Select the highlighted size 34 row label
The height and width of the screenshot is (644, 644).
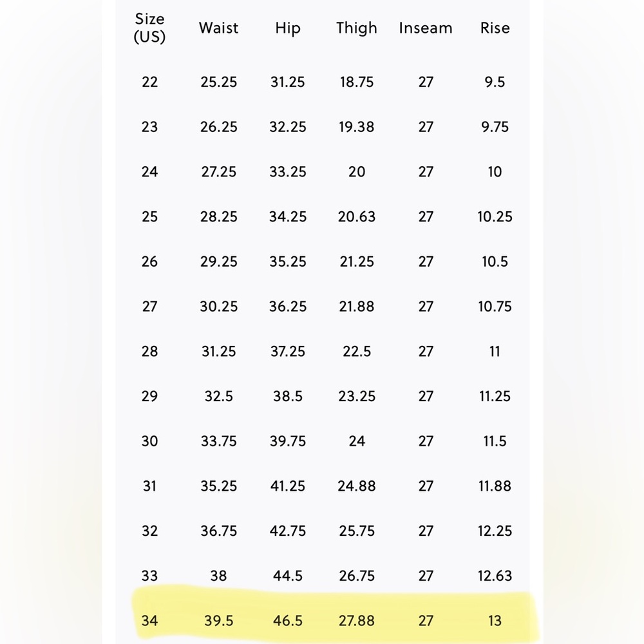(x=149, y=621)
